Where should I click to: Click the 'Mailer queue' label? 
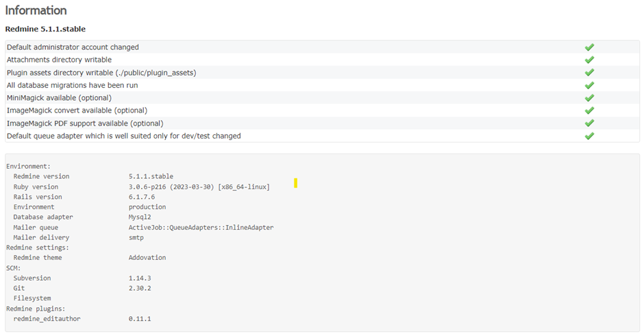(36, 228)
